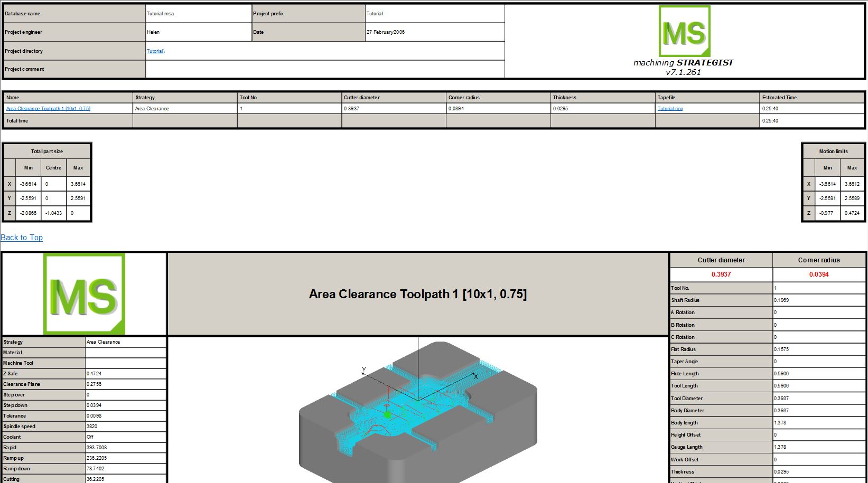868x483 pixels.
Task: Click the red corner radius value 0.0394
Action: [x=818, y=274]
